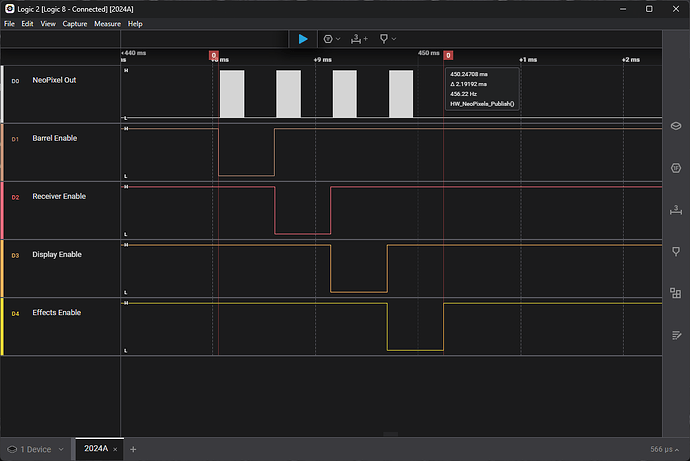Open the Measure menu
This screenshot has width=690, height=461.
[x=107, y=23]
